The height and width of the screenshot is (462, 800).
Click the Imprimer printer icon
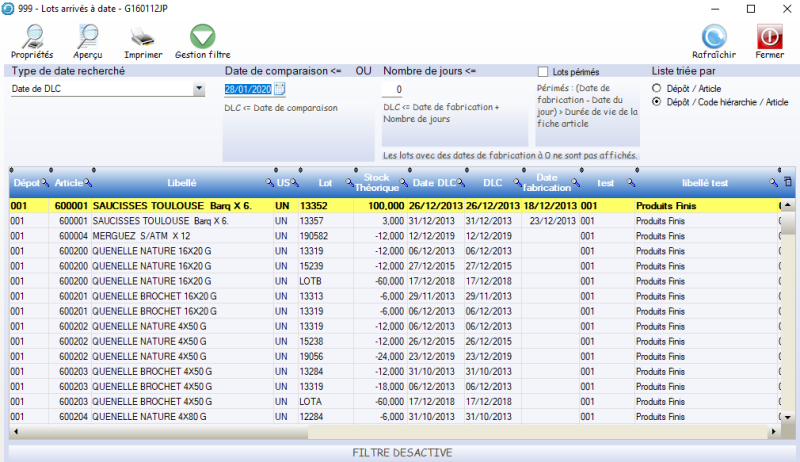144,40
